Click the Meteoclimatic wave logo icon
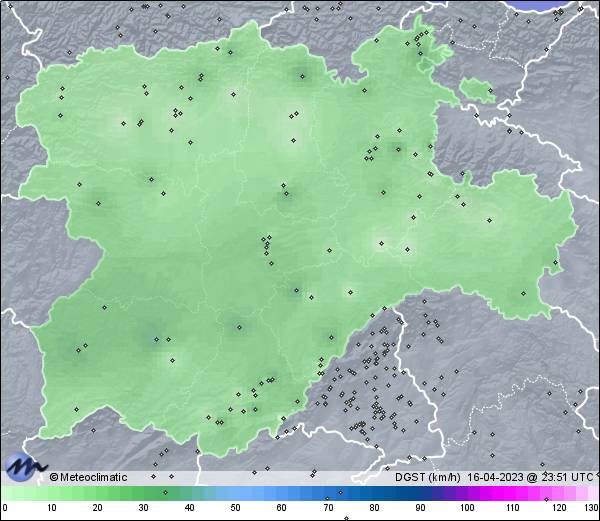Image resolution: width=600 pixels, height=521 pixels. (x=26, y=467)
